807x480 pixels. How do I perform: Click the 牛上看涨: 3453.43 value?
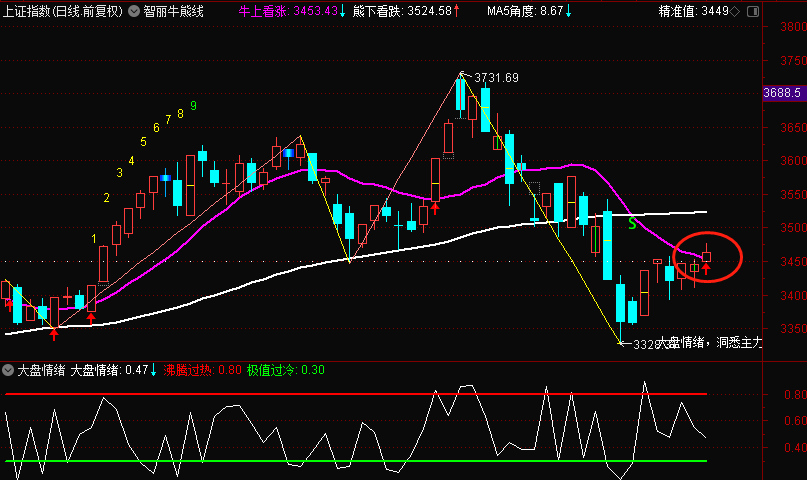coord(288,11)
